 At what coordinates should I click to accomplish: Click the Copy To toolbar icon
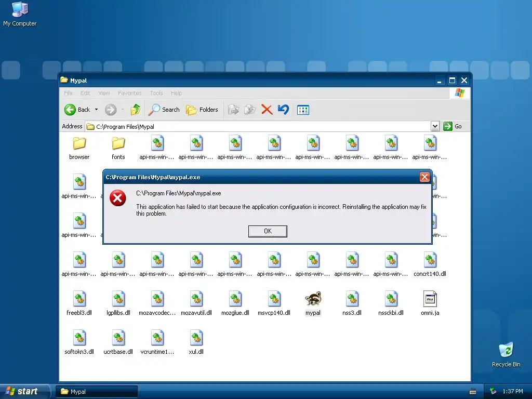click(250, 110)
